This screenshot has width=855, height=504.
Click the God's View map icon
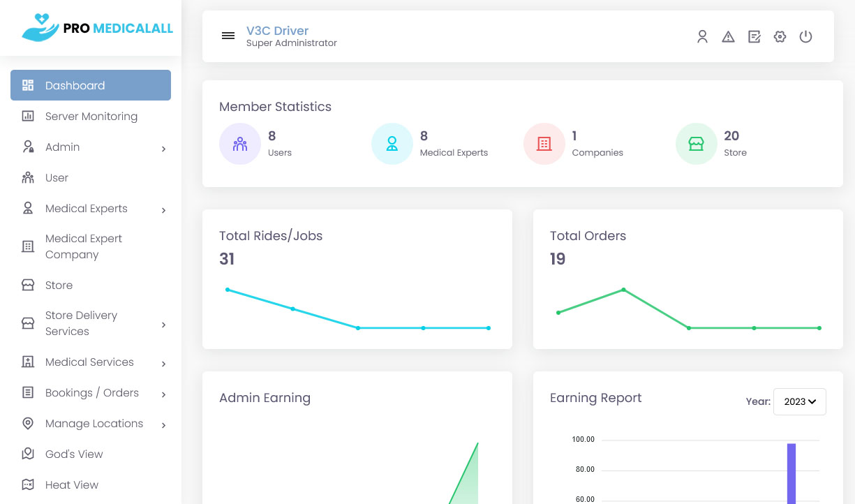(28, 454)
